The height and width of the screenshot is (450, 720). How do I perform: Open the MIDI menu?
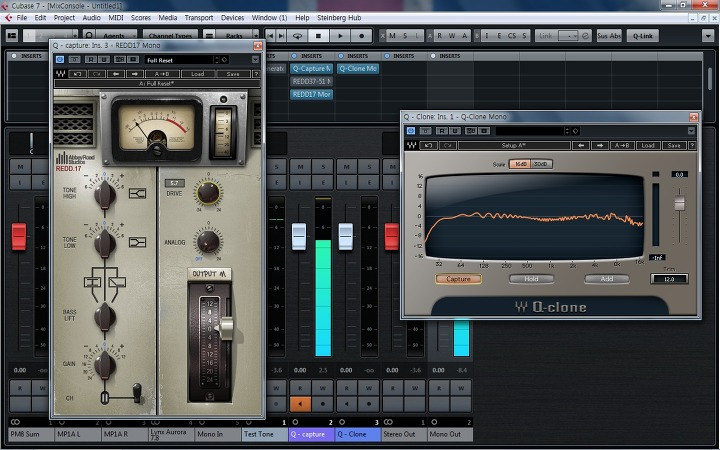tap(116, 17)
